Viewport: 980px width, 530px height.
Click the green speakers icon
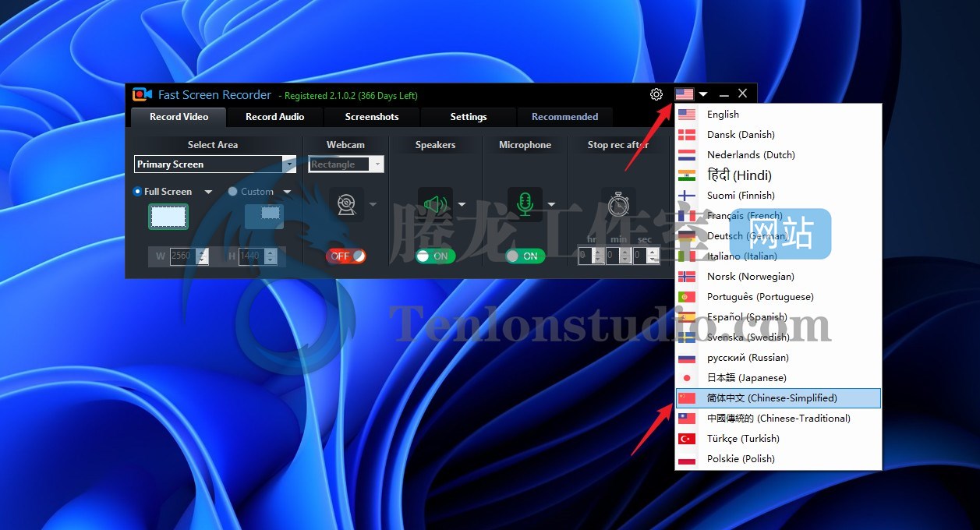point(435,204)
